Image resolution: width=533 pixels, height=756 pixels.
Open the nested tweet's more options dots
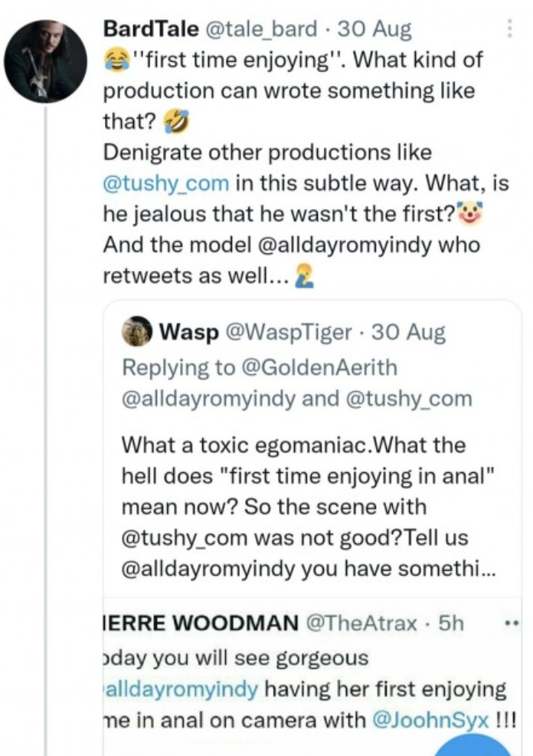(507, 623)
